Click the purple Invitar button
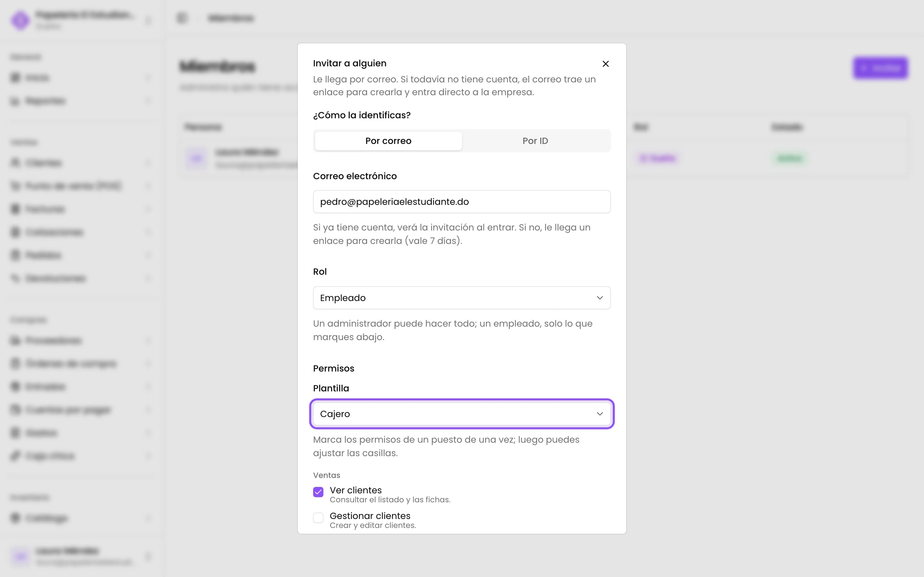Viewport: 924px width, 577px height. pyautogui.click(x=880, y=68)
